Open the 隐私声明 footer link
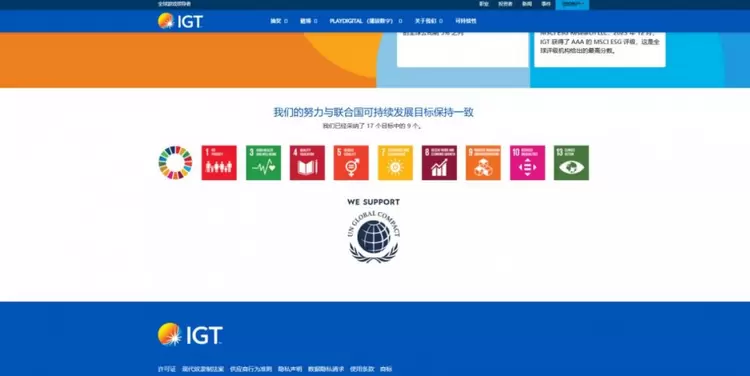Image resolution: width=750 pixels, height=376 pixels. pyautogui.click(x=290, y=369)
